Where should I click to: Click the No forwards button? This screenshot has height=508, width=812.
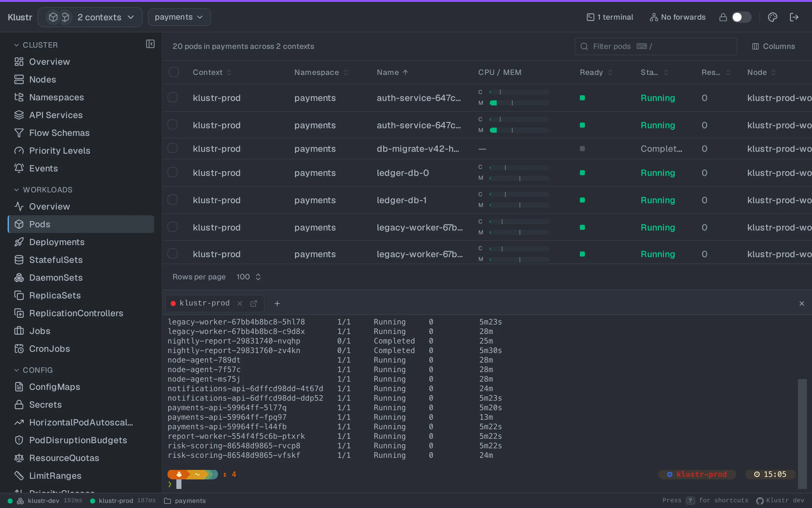pyautogui.click(x=677, y=17)
